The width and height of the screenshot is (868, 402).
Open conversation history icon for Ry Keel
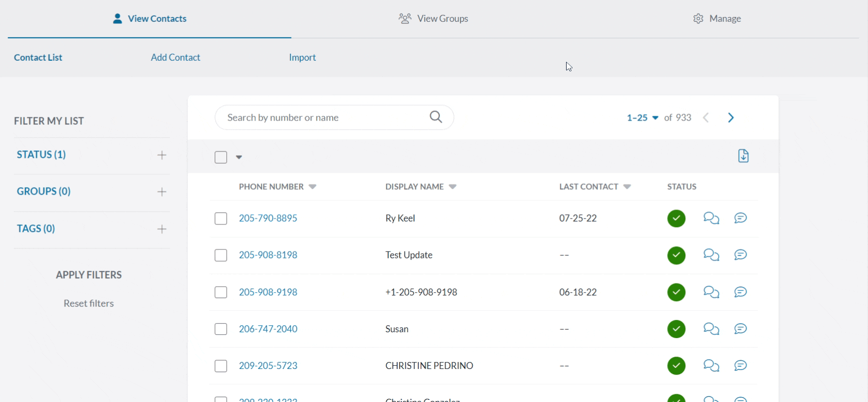coord(711,218)
